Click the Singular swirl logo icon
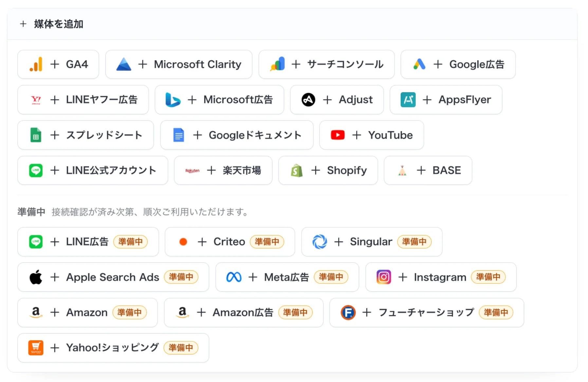Image resolution: width=588 pixels, height=382 pixels. (x=320, y=242)
